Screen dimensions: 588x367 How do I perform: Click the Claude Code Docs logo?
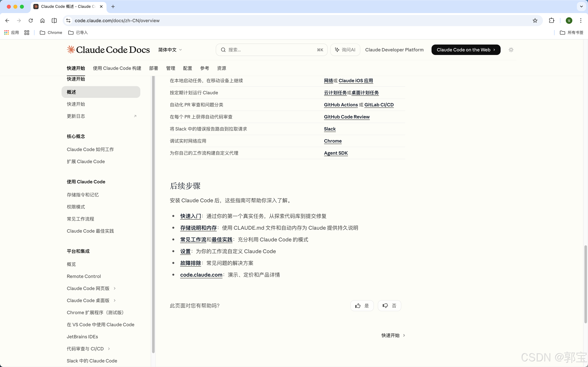108,50
